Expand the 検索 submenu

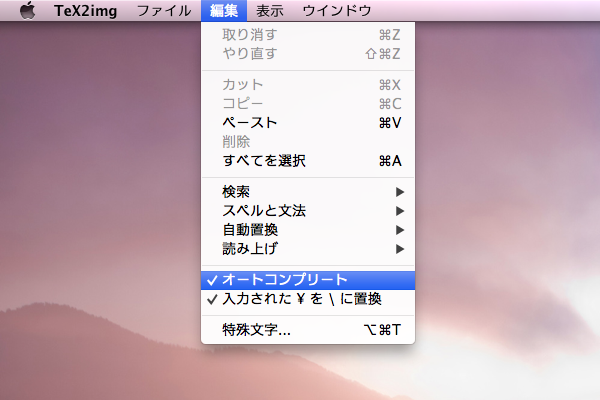coord(308,192)
